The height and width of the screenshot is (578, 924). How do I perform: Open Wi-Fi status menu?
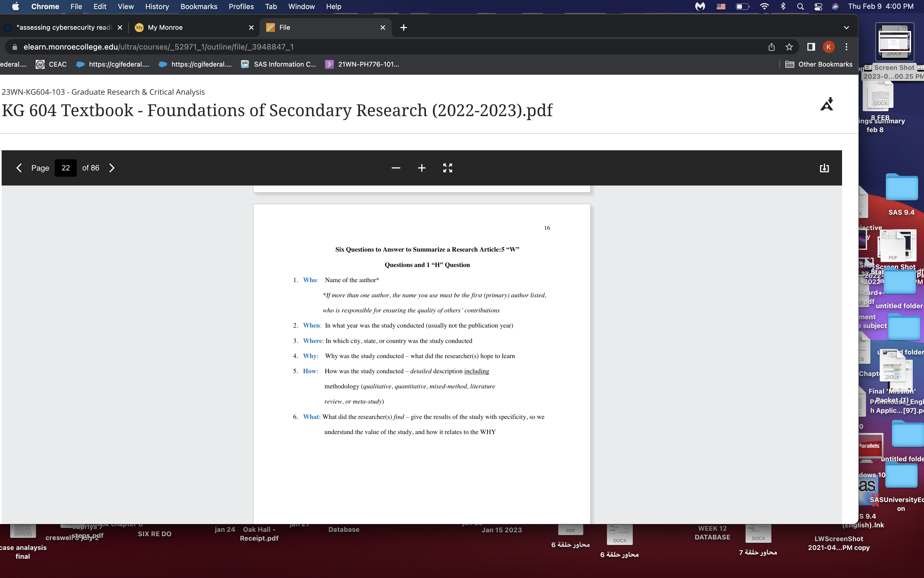(764, 7)
